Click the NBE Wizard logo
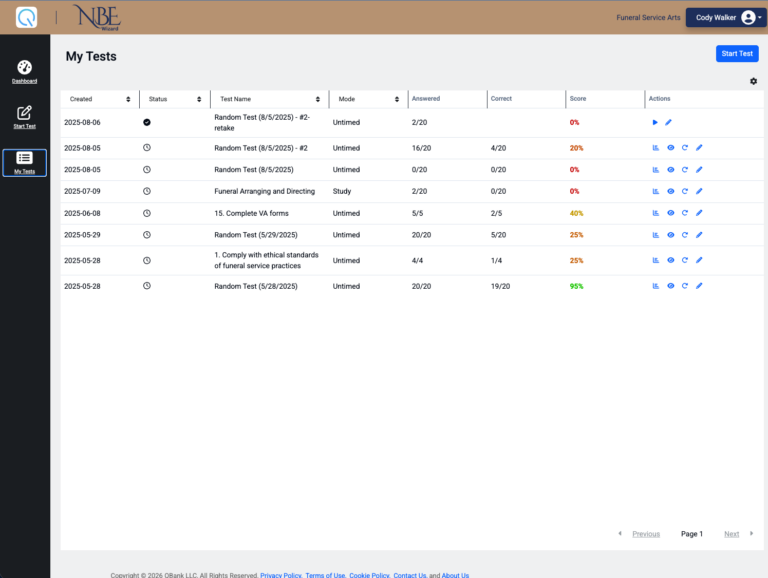The image size is (768, 578). tap(96, 18)
